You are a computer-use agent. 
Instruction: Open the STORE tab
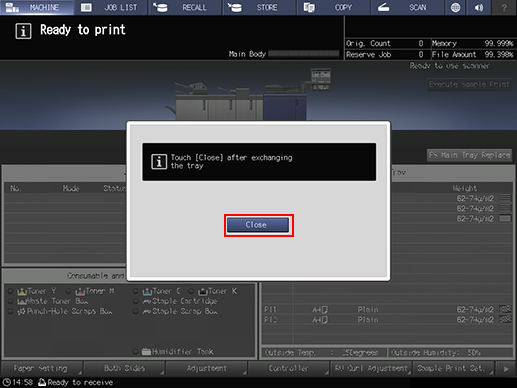tap(260, 7)
